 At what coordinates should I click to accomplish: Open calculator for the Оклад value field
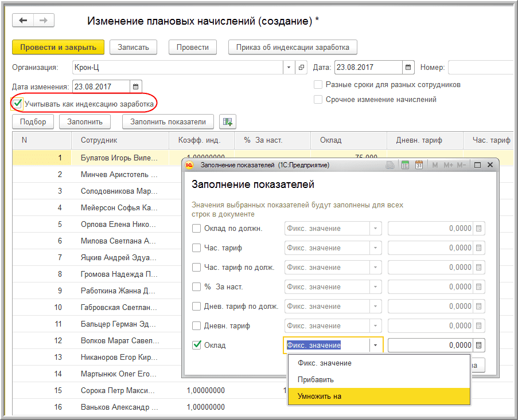[478, 345]
